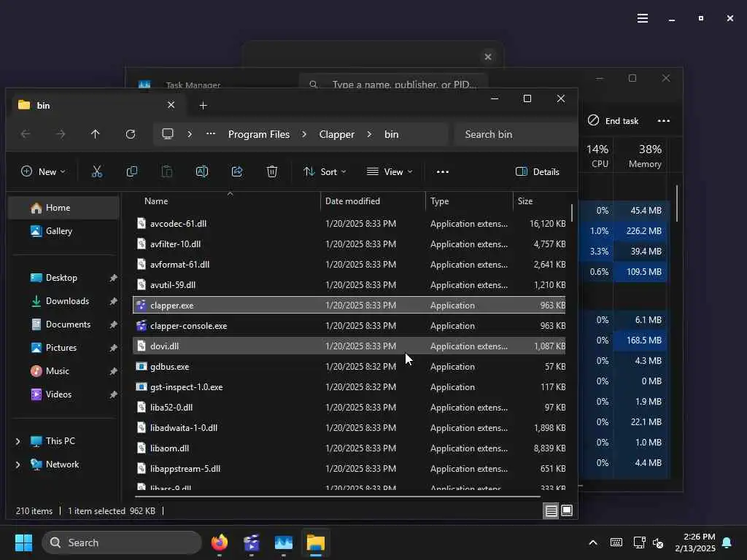Click the PC monitor icon in address bar

click(168, 134)
